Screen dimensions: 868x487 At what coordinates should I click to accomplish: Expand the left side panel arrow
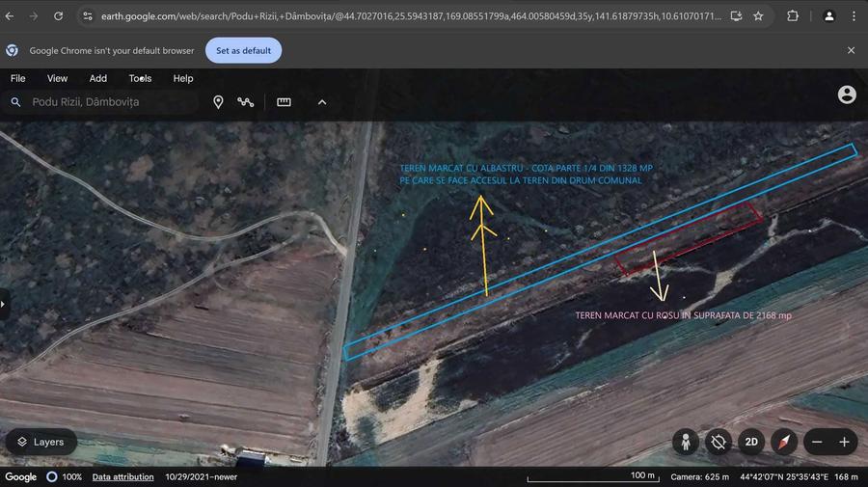(3, 304)
